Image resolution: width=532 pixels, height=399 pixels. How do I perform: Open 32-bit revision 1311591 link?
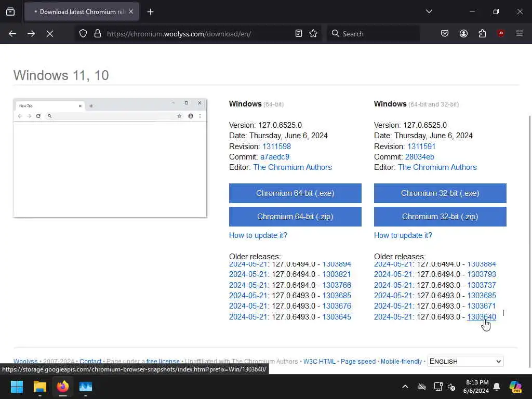pyautogui.click(x=421, y=147)
